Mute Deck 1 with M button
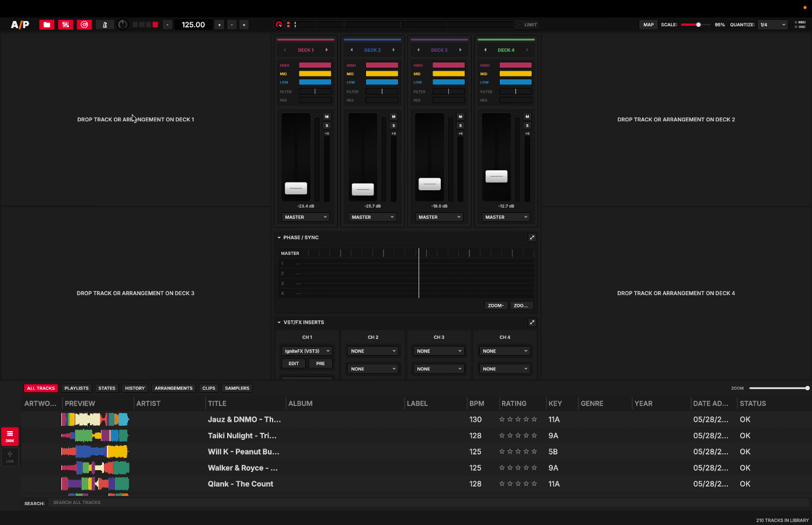Image resolution: width=812 pixels, height=525 pixels. tap(327, 117)
